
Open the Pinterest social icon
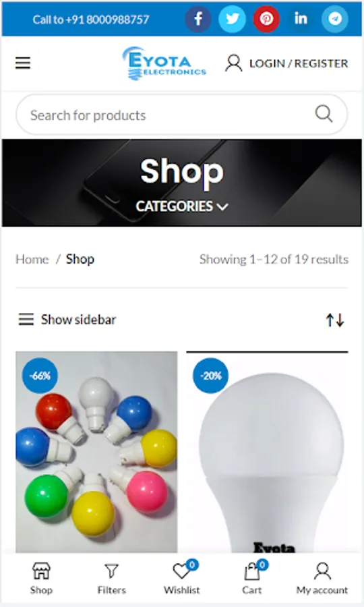pos(266,19)
